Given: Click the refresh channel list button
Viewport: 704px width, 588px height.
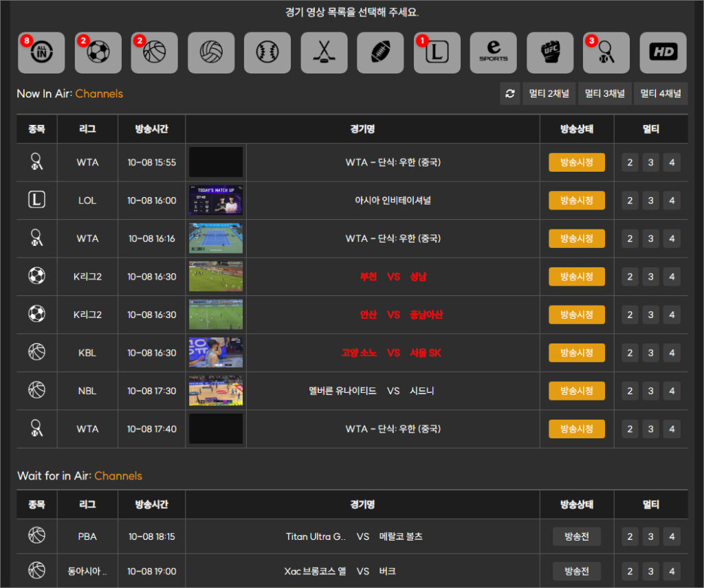Looking at the screenshot, I should point(509,93).
